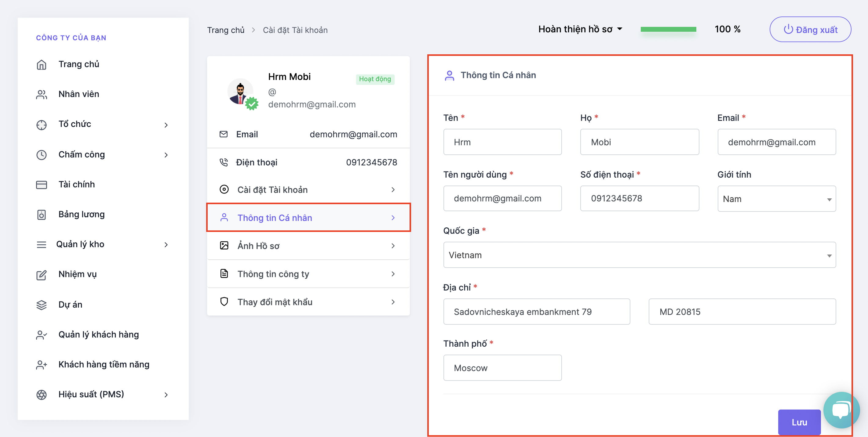Click the aperture icon beside Hiệu suất (PMS)
The image size is (868, 437).
[x=42, y=395]
